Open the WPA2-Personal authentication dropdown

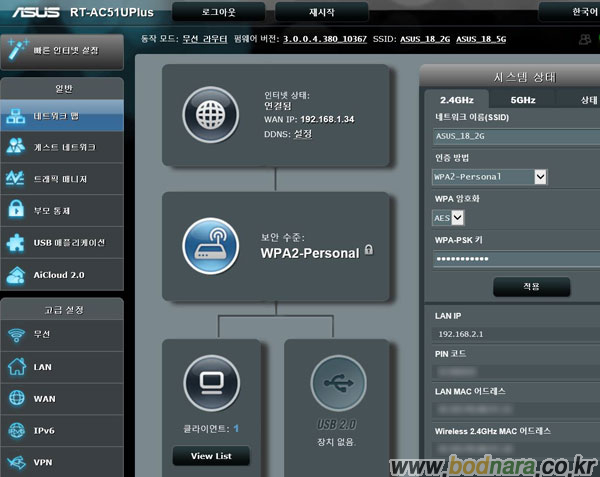click(x=490, y=177)
